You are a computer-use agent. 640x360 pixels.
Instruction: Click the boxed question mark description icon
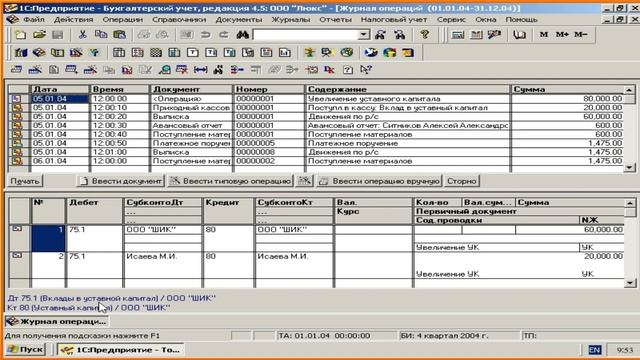348,70
